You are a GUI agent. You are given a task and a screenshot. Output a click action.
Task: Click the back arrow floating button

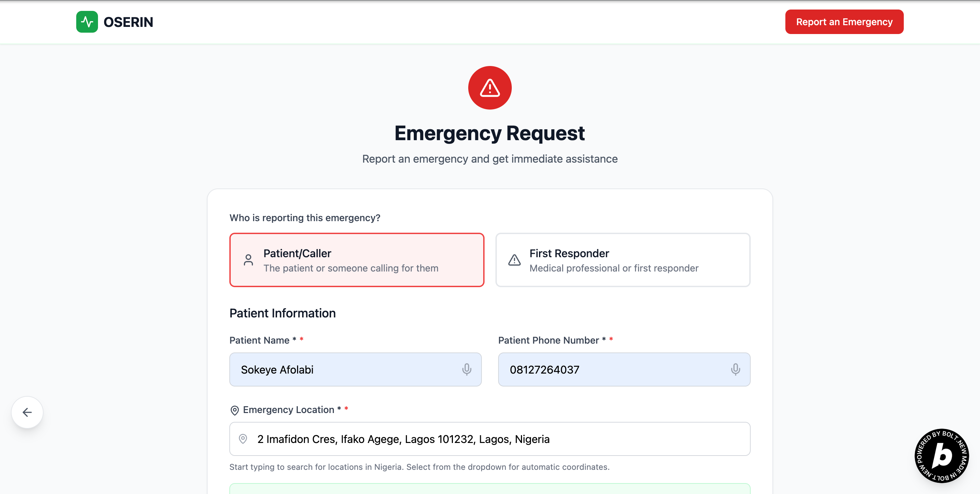click(x=27, y=412)
